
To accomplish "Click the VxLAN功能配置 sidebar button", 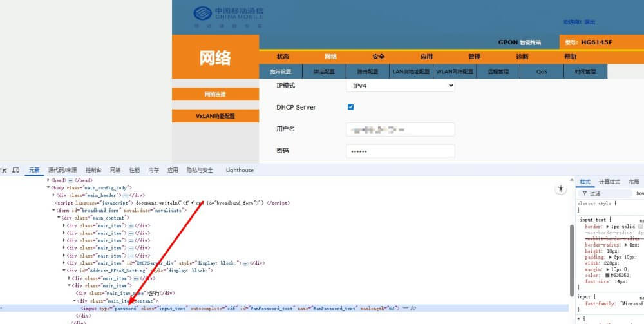I will 215,116.
